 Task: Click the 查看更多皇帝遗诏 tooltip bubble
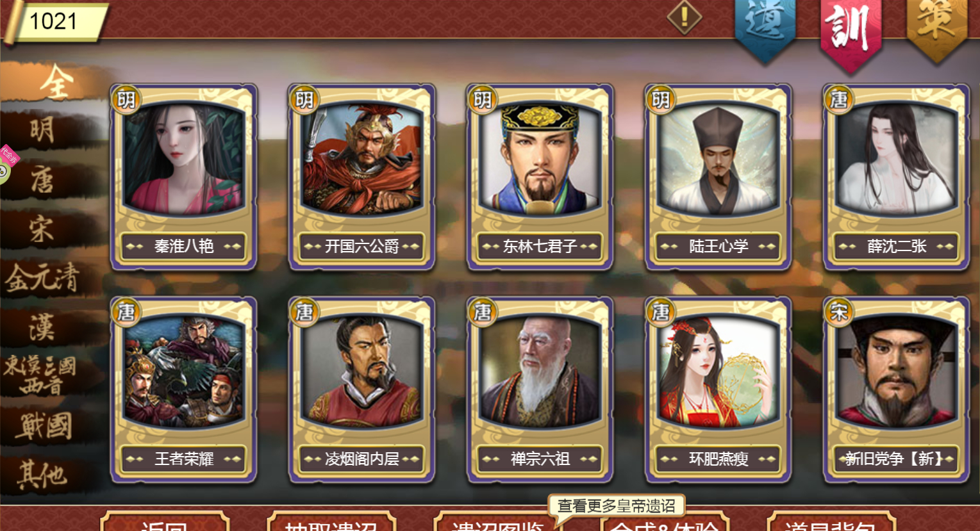tap(616, 506)
